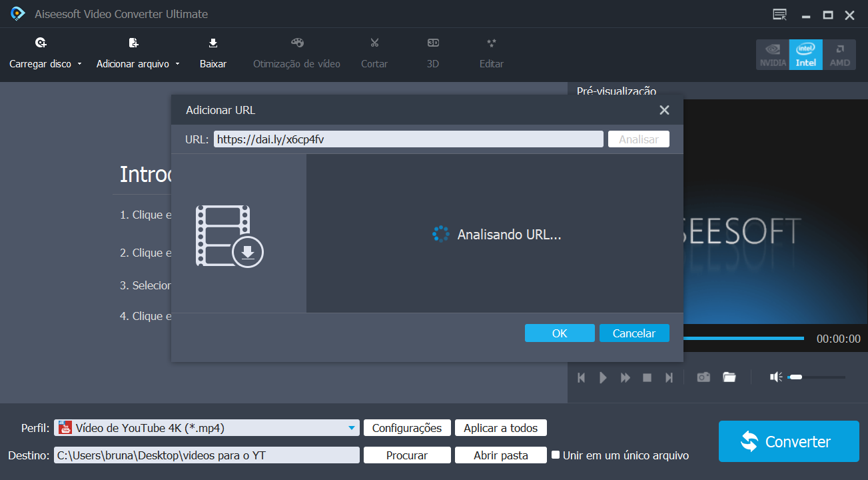Click the Analisar button
Viewport: 868px width, 480px height.
(x=639, y=139)
